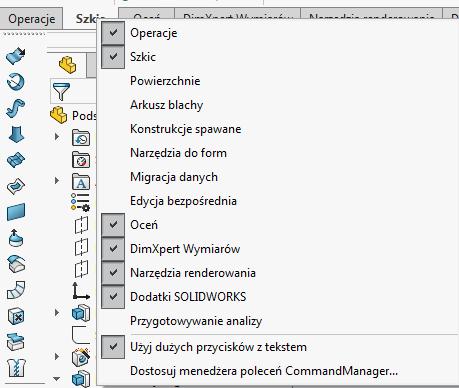Select the Revolved Surface tool icon
Screen dimensions: 459x388
pos(16,82)
